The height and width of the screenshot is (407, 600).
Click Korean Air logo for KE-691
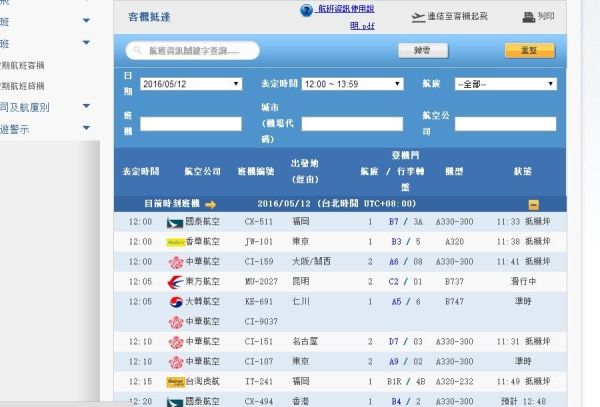pos(176,302)
